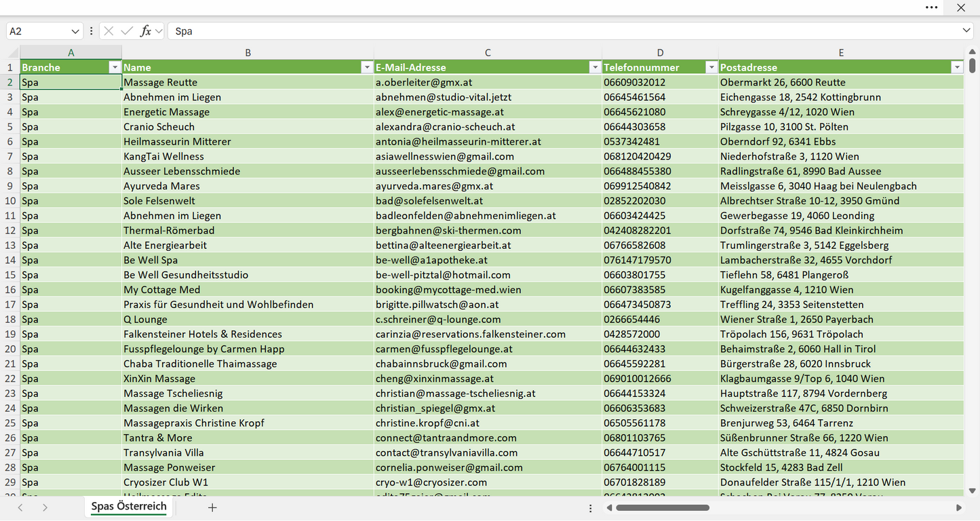Select column D header

point(660,52)
